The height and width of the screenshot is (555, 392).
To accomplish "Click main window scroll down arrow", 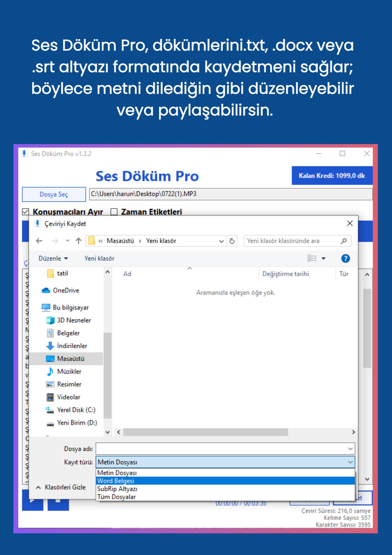I will (x=367, y=479).
